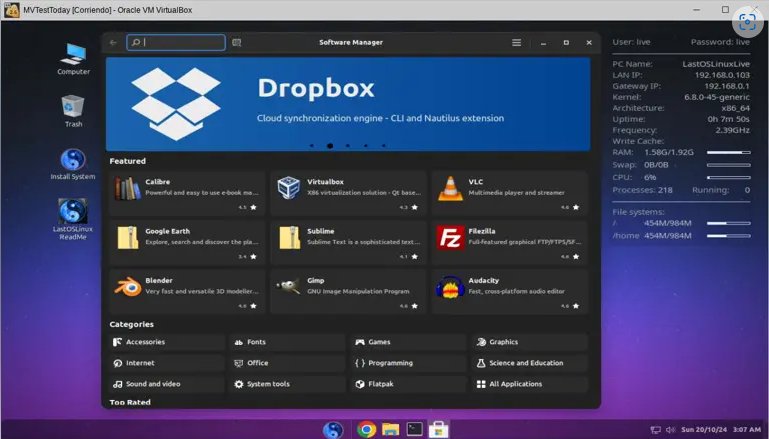769x439 pixels.
Task: Select the fifth banner carousel dot
Action: [384, 146]
